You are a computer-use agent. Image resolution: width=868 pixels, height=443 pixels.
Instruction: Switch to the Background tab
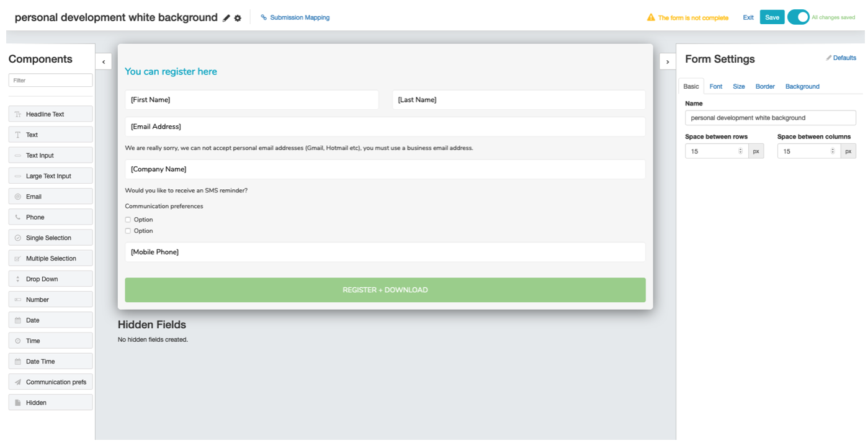[802, 86]
